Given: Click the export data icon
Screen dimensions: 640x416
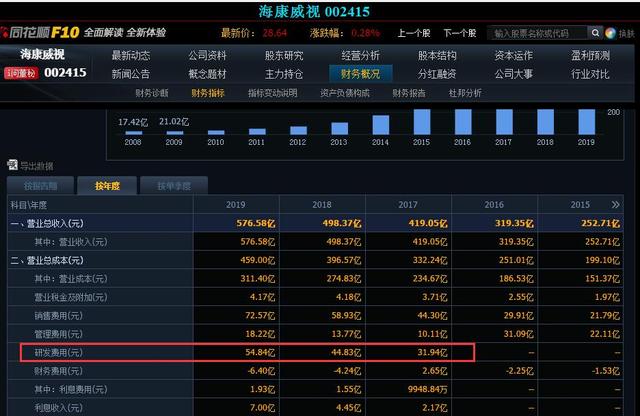Looking at the screenshot, I should point(12,165).
